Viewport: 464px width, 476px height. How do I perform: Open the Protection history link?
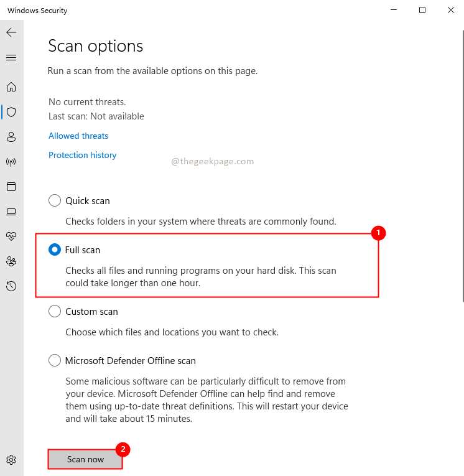(83, 155)
